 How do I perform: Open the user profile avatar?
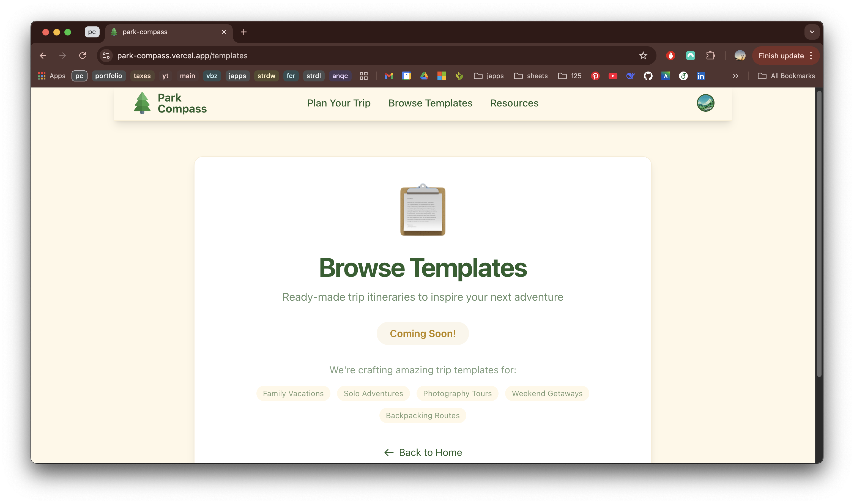705,103
